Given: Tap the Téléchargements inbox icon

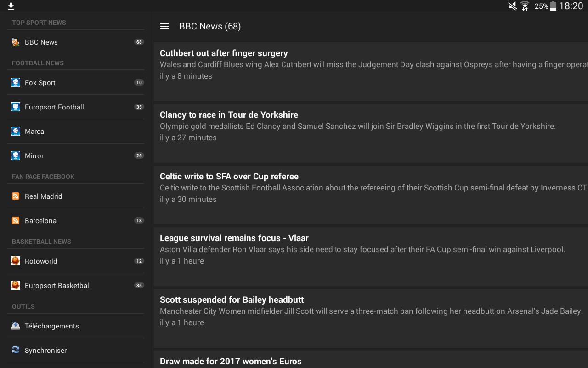Looking at the screenshot, I should click(16, 326).
